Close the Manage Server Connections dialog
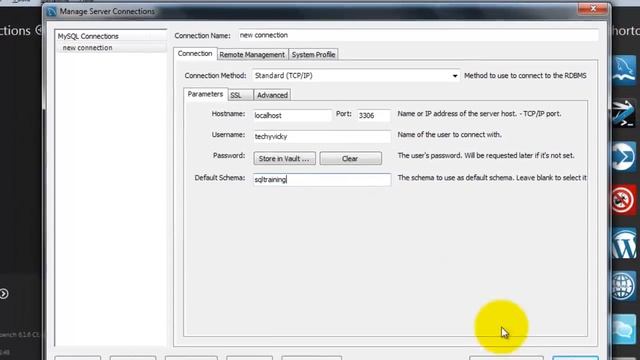Image resolution: width=640 pixels, height=360 pixels. pos(593,9)
